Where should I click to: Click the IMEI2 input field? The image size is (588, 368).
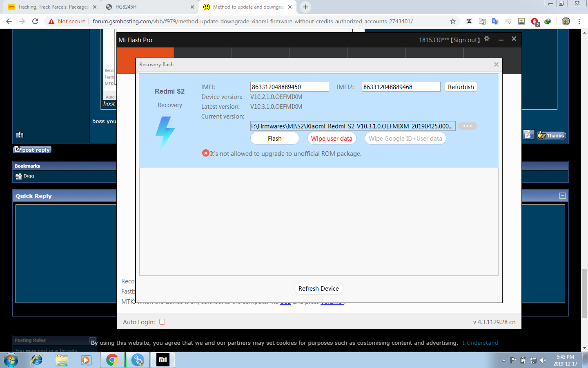point(401,87)
